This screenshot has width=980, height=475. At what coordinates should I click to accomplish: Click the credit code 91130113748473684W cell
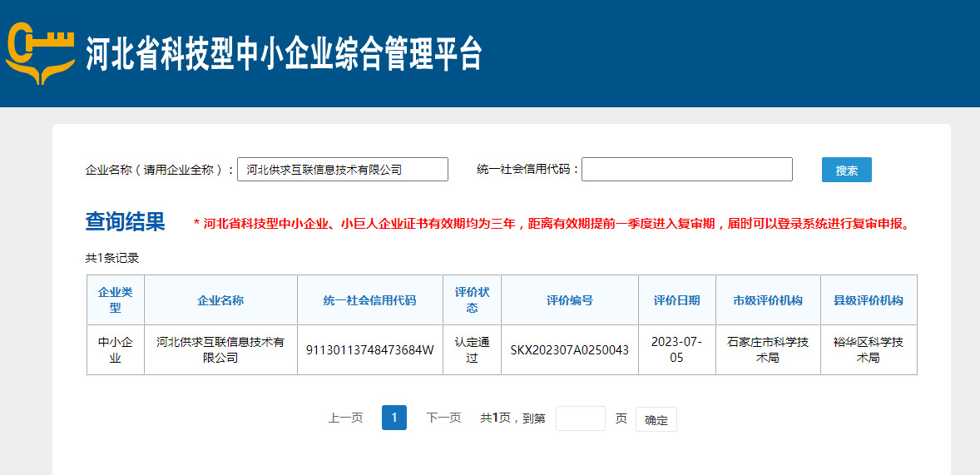coord(369,350)
